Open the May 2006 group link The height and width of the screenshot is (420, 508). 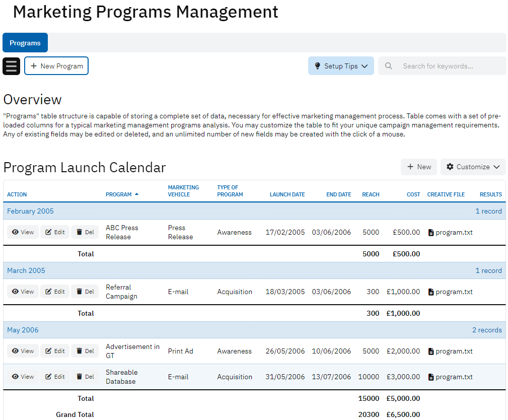click(x=23, y=330)
